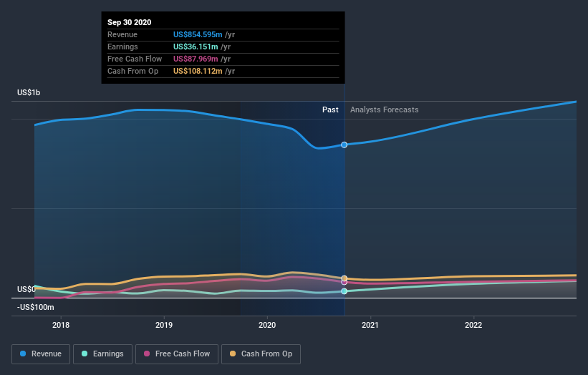Select the 2022 x-axis label
This screenshot has width=588, height=375.
(473, 325)
